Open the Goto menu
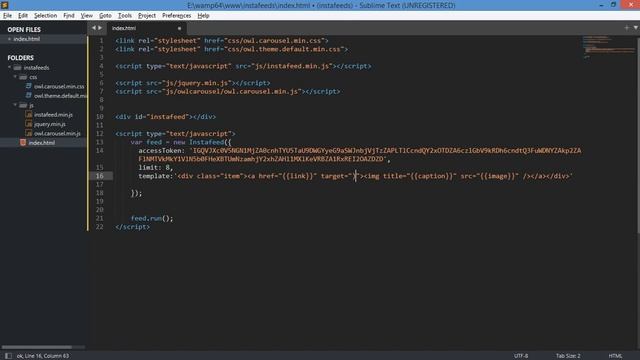 tap(105, 16)
